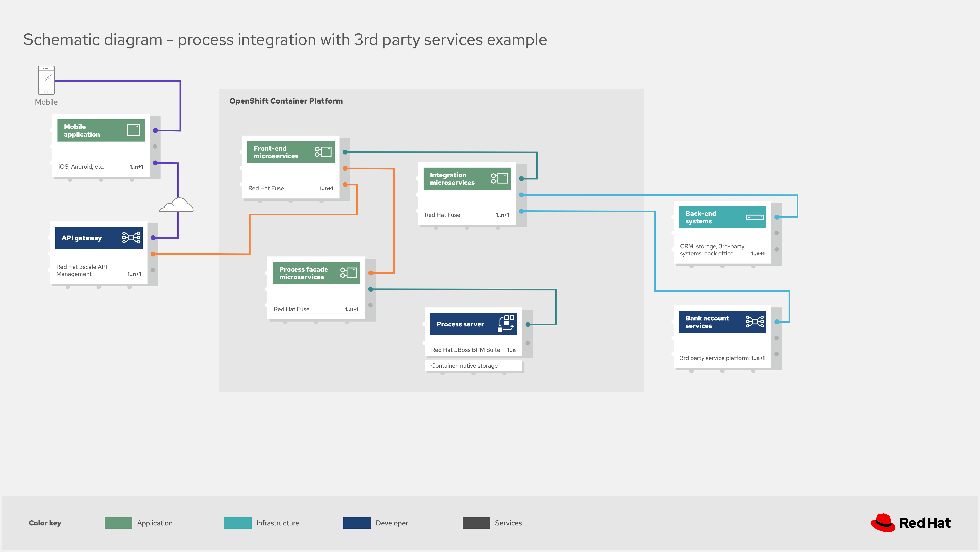The height and width of the screenshot is (552, 980).
Task: Click the Red Hat JBoss BPM Suite label
Action: 465,350
